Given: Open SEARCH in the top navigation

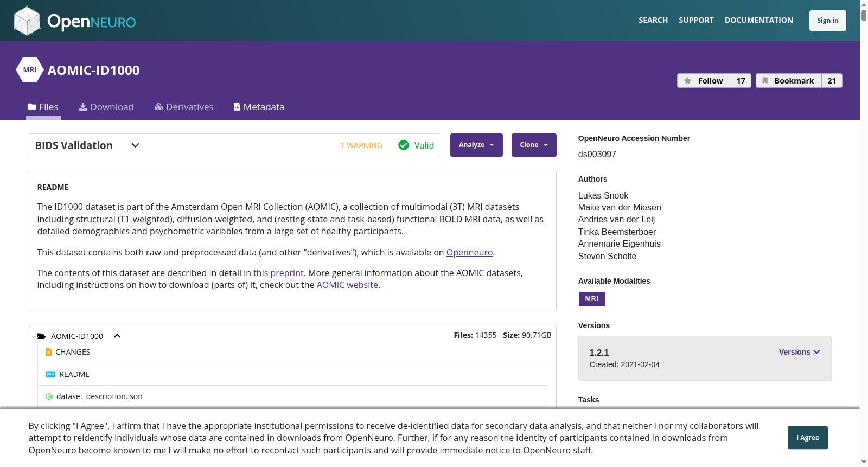Looking at the screenshot, I should (653, 20).
